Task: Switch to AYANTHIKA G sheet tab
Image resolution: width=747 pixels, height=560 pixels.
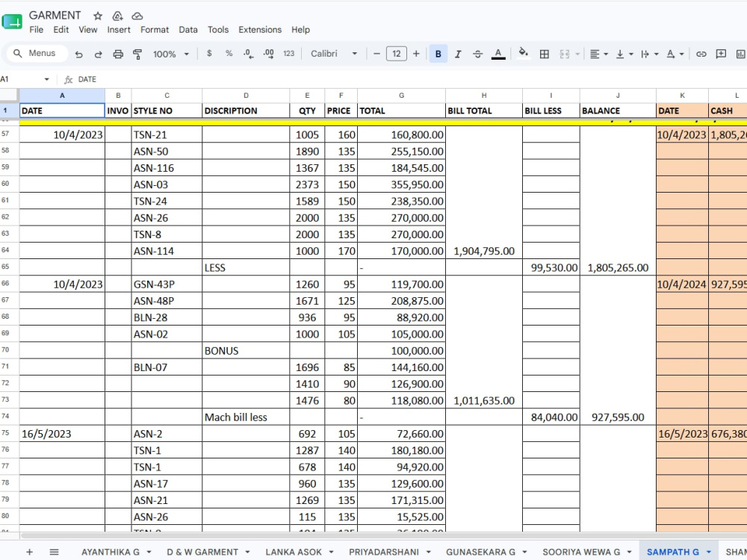Action: coord(111,552)
